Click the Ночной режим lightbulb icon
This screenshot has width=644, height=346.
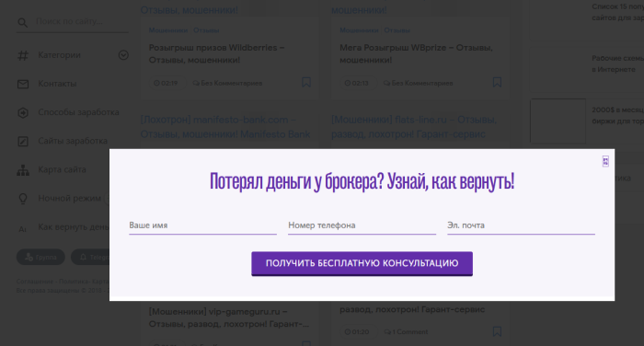click(x=23, y=199)
